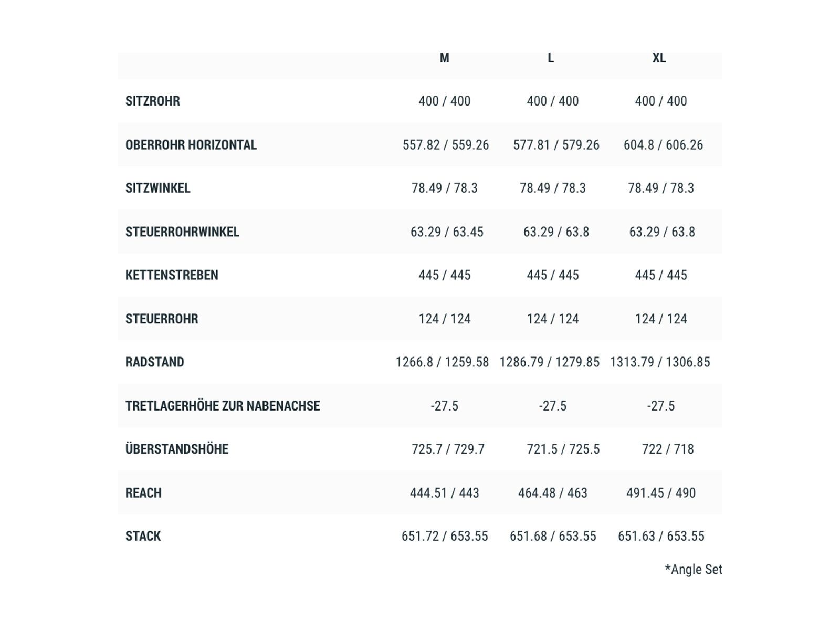Click the 722 / 718 standover value
The width and height of the screenshot is (840, 630).
(x=668, y=449)
